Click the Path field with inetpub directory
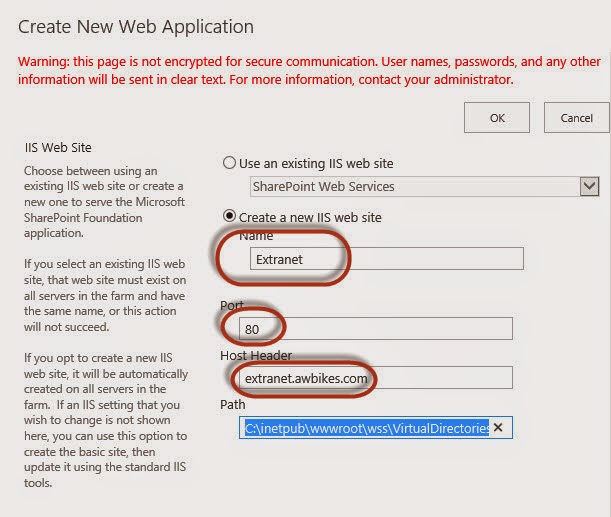Viewport: 611px width, 517px height. [x=376, y=428]
